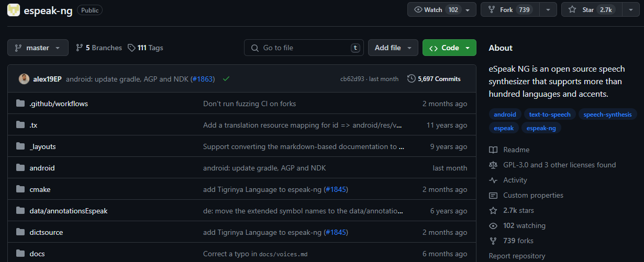Open the docs folder name link
This screenshot has height=262, width=644.
[x=37, y=254]
